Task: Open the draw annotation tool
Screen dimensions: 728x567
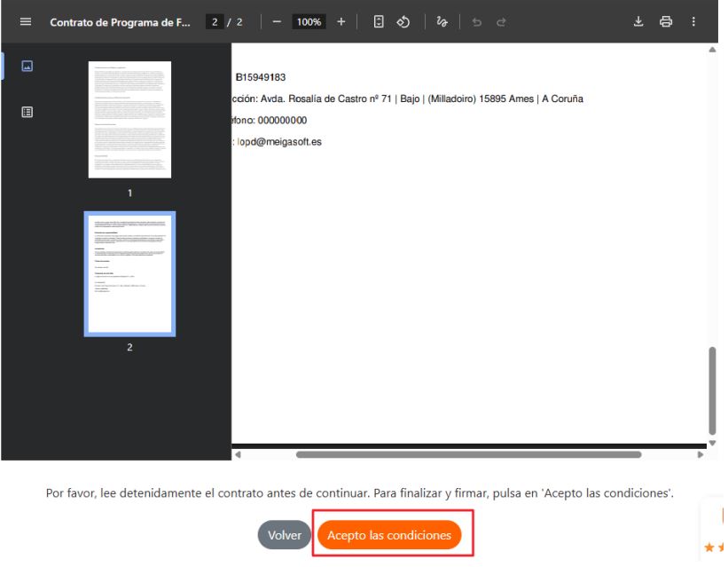Action: click(x=441, y=21)
